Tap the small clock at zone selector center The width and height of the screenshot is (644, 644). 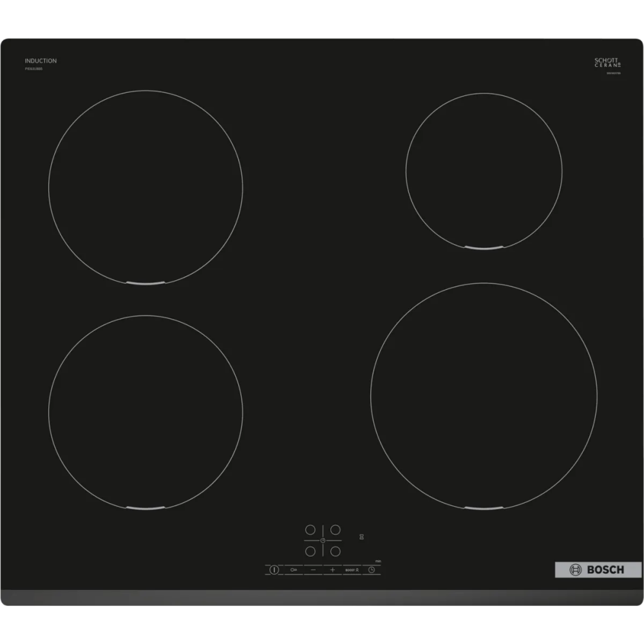tap(323, 540)
